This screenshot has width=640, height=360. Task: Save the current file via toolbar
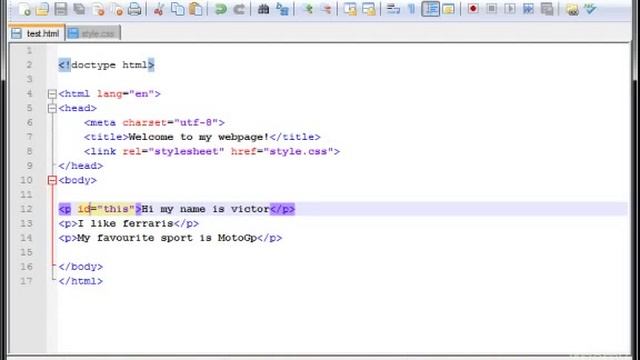(x=60, y=9)
